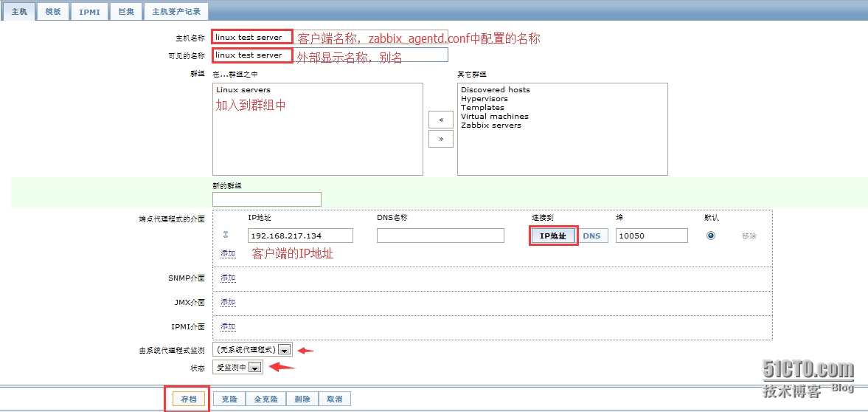The image size is (868, 412).
Task: Click the 移除 link for agent interface
Action: [749, 236]
